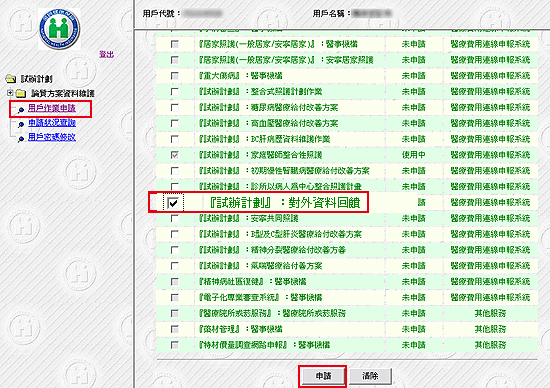Check the 安寧共同照護 checkbox
550x388 pixels.
[174, 218]
